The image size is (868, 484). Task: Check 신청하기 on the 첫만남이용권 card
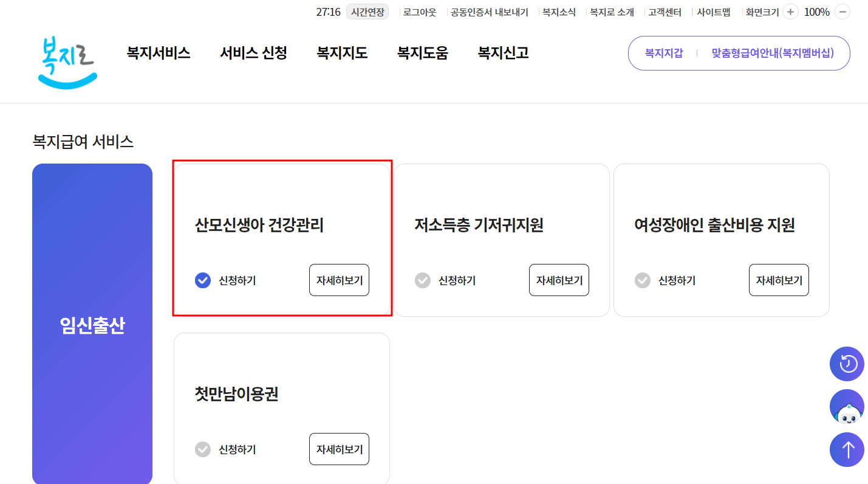(202, 449)
